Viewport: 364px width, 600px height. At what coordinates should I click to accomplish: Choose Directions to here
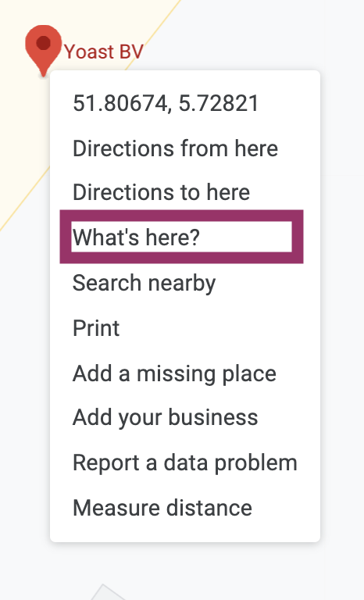[x=161, y=191]
